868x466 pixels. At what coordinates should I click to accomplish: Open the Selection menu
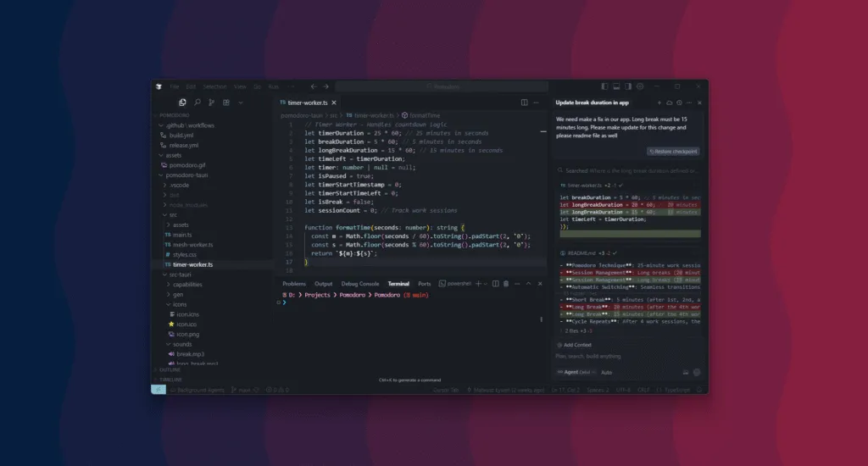214,86
